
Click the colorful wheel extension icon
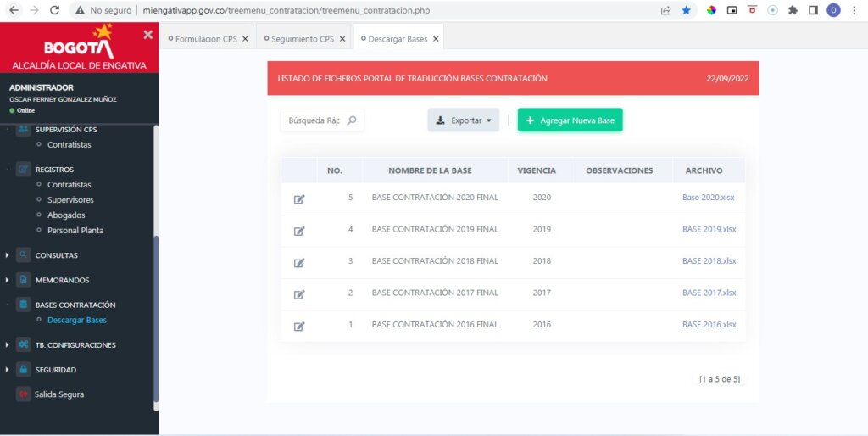click(711, 10)
